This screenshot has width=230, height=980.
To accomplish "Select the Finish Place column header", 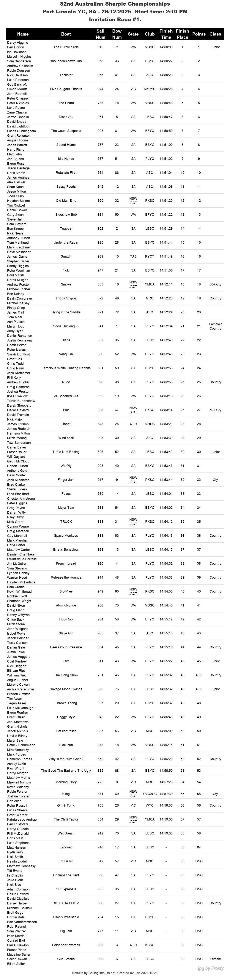I will 182,34.
